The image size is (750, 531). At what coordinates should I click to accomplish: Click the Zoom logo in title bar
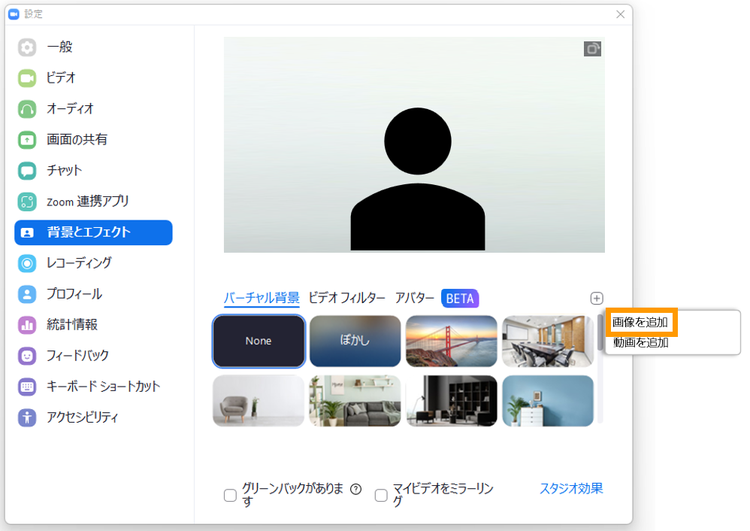point(13,14)
